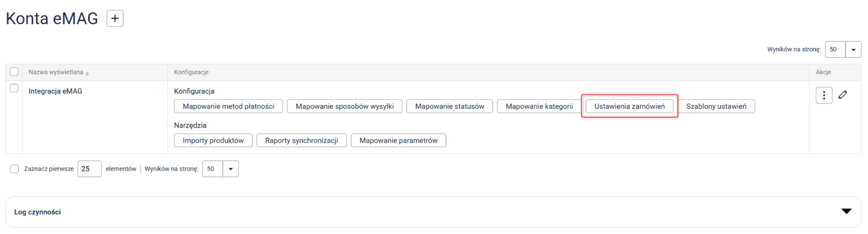Expand the Log czynności panel
Screen dimensions: 868x234
click(x=846, y=211)
